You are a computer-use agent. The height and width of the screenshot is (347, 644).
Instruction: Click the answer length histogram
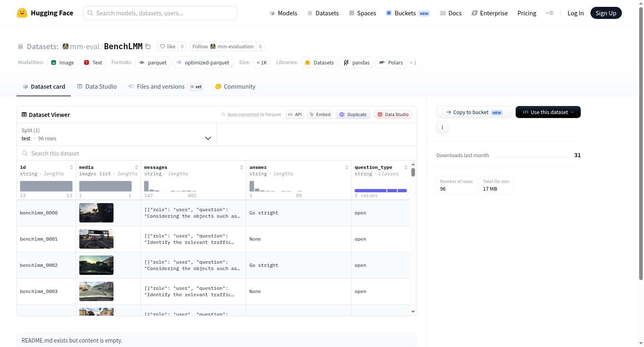(x=276, y=186)
